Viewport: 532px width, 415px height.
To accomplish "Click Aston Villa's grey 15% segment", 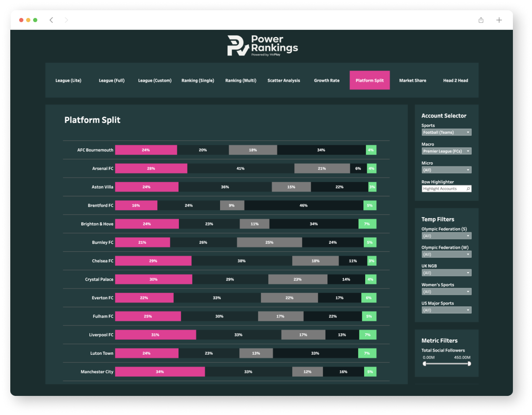I will pyautogui.click(x=291, y=187).
